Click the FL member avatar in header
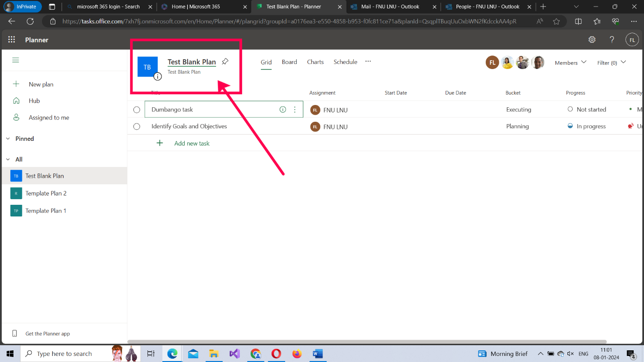Viewport: 644px width, 362px height. 492,63
